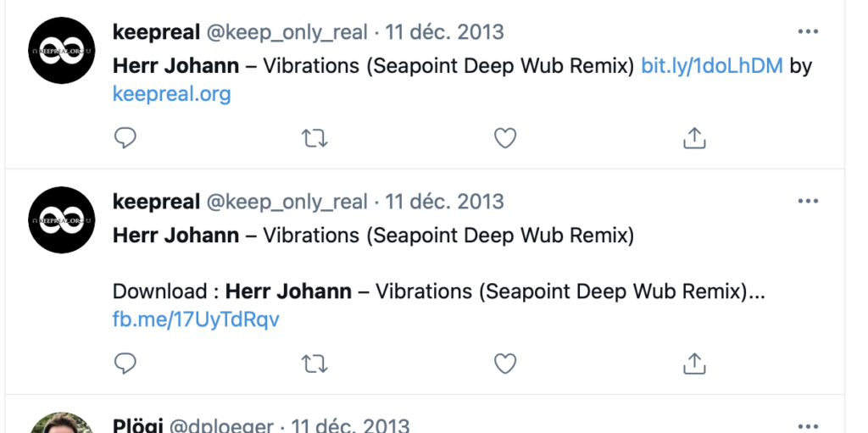Click the first keepreal profile avatar

pos(61,51)
